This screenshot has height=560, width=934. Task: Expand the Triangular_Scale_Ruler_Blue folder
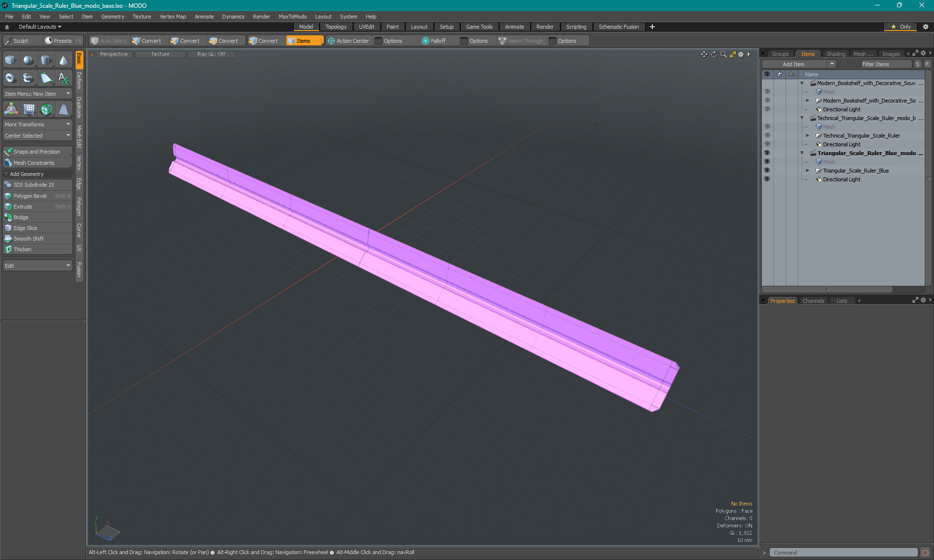point(808,171)
